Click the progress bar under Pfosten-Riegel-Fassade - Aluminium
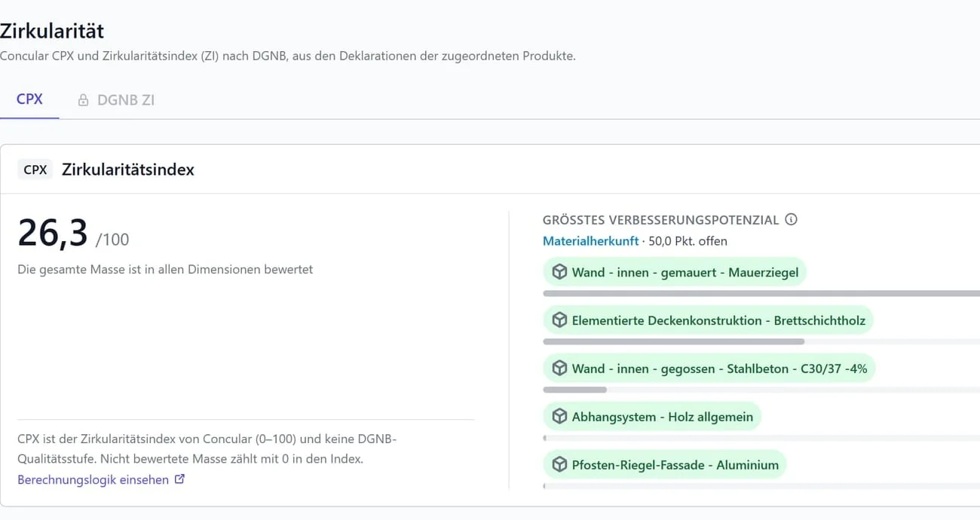The height and width of the screenshot is (520, 980). (x=761, y=486)
